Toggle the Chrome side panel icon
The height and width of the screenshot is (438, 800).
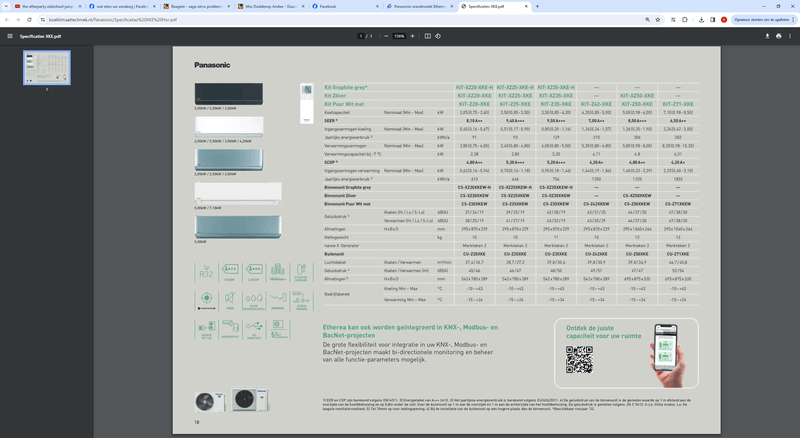(x=713, y=20)
